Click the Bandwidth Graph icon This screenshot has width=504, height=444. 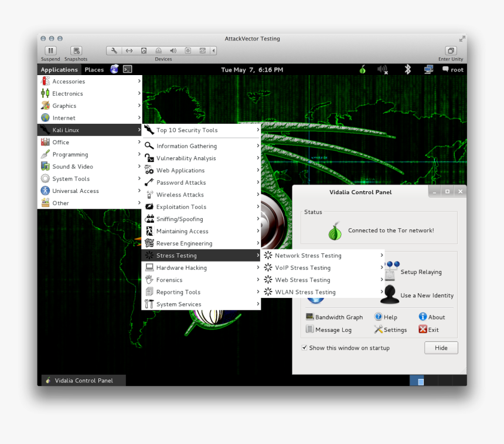[310, 317]
